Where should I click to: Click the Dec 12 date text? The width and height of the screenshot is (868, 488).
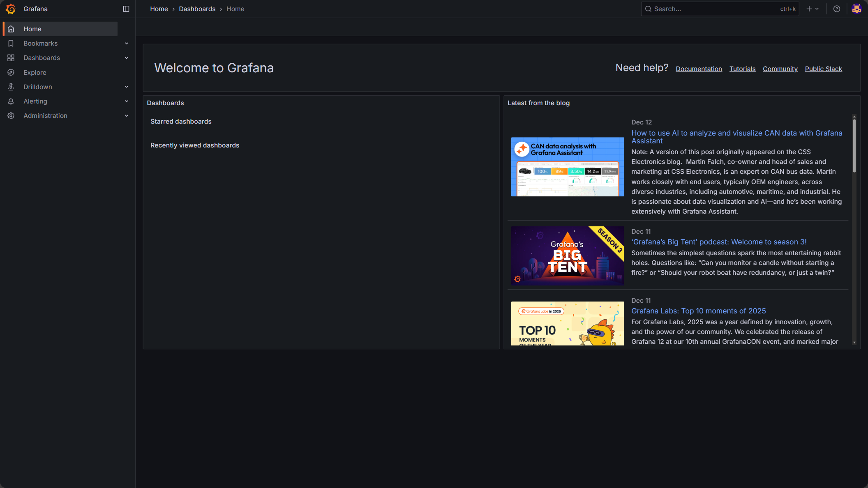pos(641,122)
